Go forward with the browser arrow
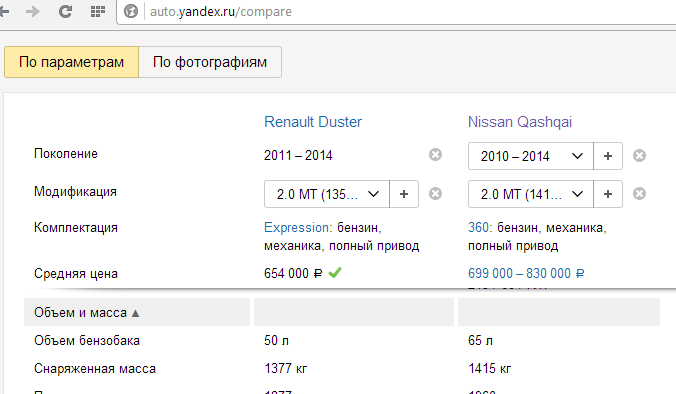Image resolution: width=676 pixels, height=394 pixels. (x=32, y=11)
